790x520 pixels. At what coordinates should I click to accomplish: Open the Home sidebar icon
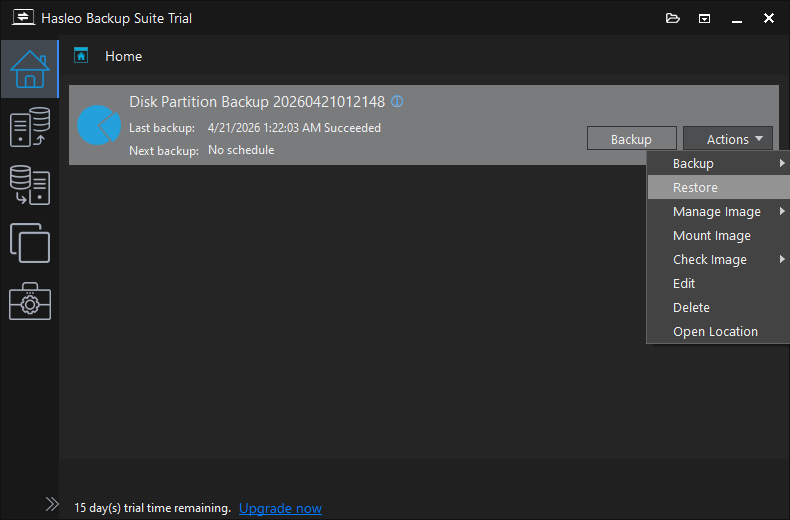pyautogui.click(x=30, y=69)
